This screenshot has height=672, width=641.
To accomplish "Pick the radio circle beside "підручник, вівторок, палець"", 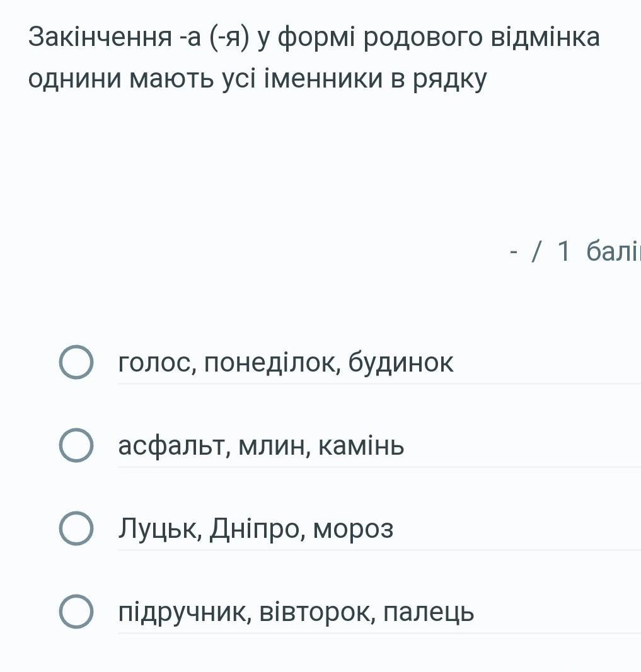I will (76, 612).
